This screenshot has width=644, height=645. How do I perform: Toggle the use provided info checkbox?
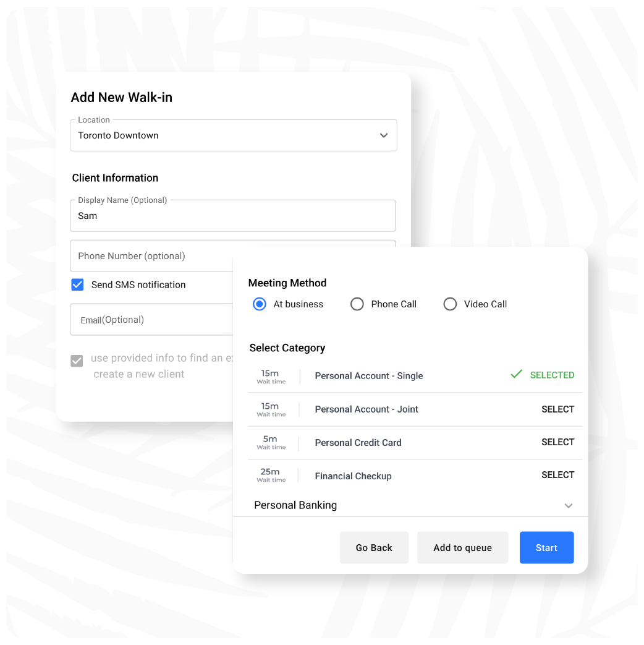point(77,361)
